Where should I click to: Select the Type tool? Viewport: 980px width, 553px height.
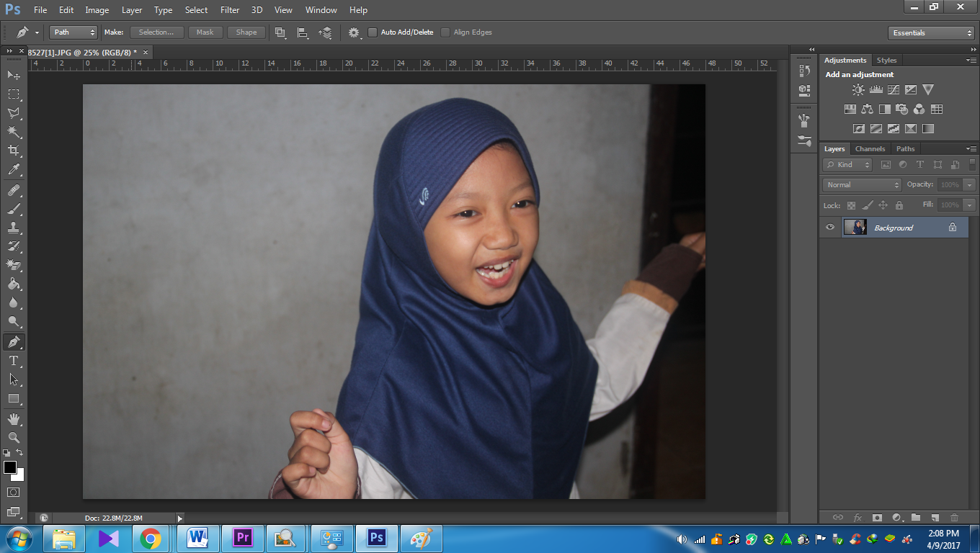13,361
